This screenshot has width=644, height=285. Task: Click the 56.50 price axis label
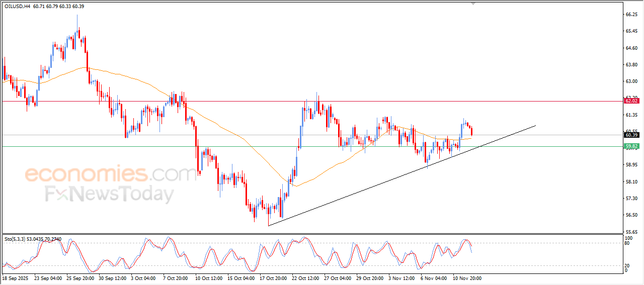(631, 215)
